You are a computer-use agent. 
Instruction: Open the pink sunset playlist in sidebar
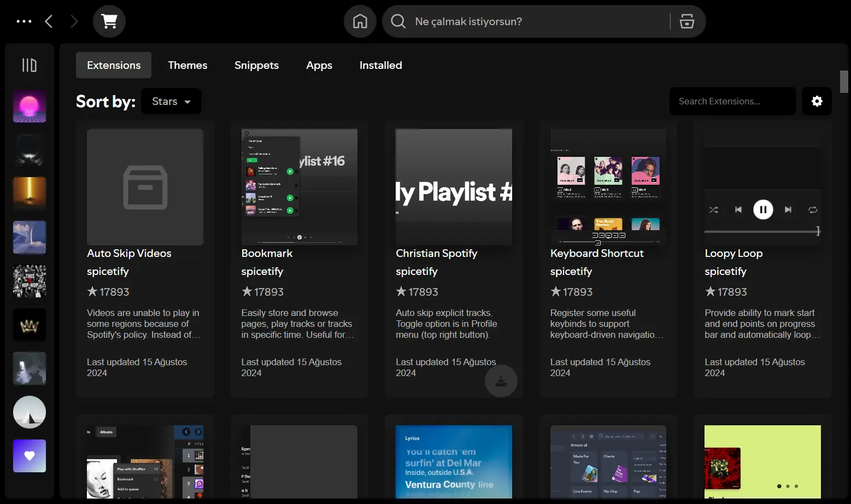point(30,106)
